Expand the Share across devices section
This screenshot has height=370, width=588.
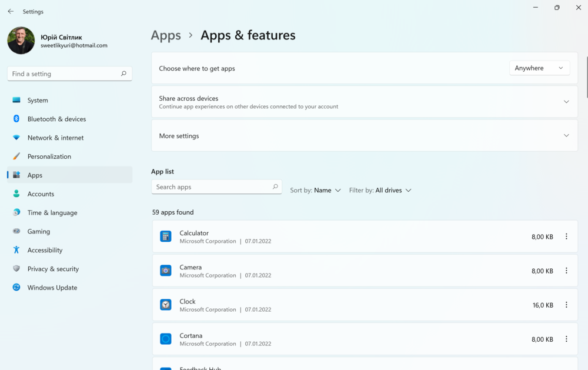[x=566, y=102]
